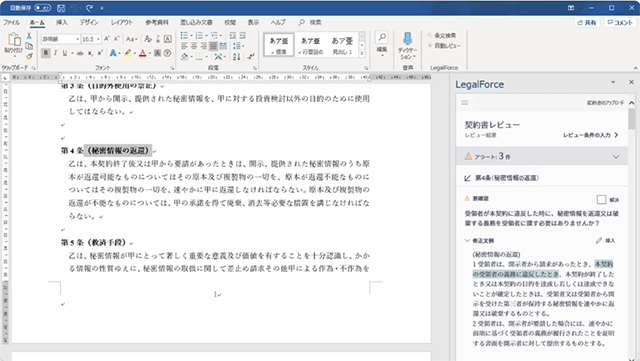Open the 表示 ribbon tab
The image size is (640, 361).
click(253, 22)
